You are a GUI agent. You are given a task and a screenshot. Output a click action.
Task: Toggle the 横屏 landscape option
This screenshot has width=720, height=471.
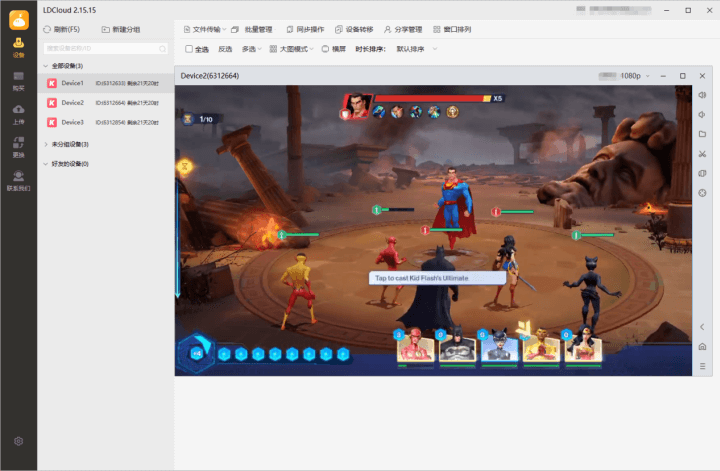point(334,49)
